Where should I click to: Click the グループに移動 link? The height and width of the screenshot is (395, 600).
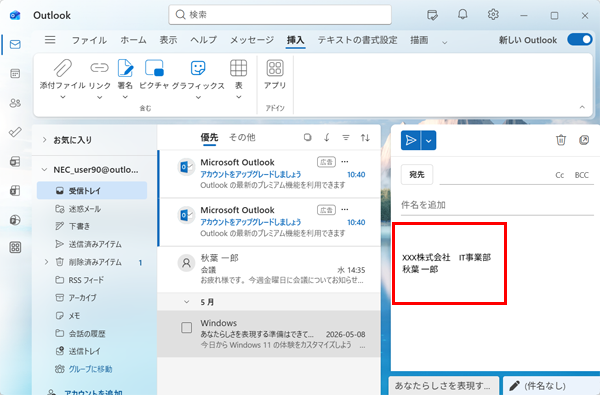90,369
